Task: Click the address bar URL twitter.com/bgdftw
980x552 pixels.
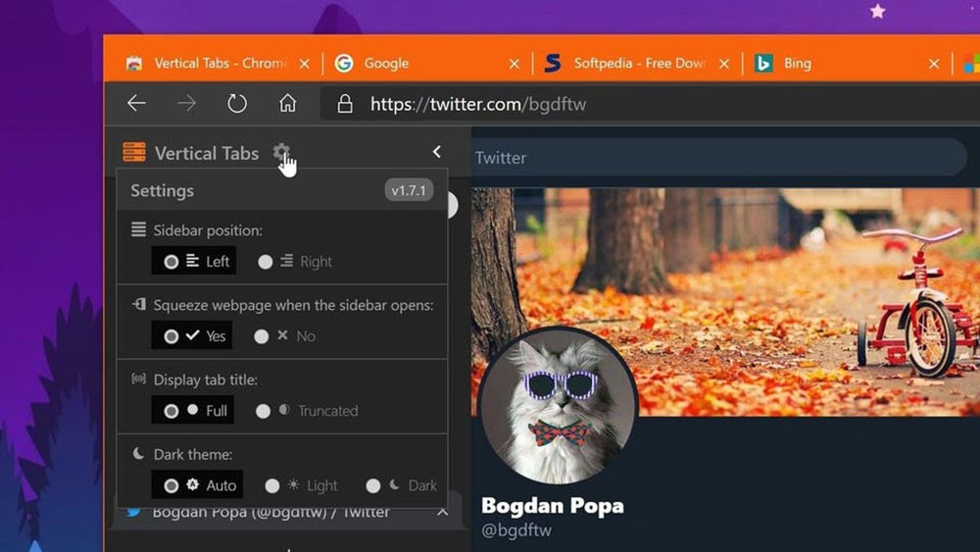Action: click(478, 104)
